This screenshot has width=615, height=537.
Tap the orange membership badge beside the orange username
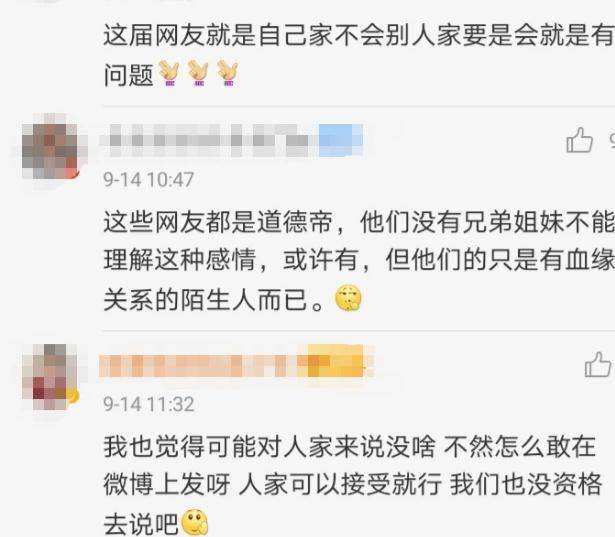coord(335,361)
